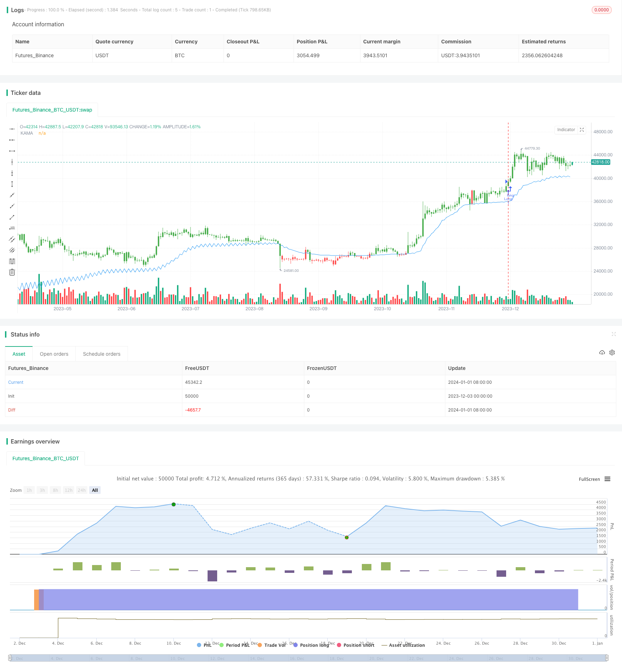Screen dimensions: 622x672
Task: Click the Init row value 50000
Action: coord(192,396)
